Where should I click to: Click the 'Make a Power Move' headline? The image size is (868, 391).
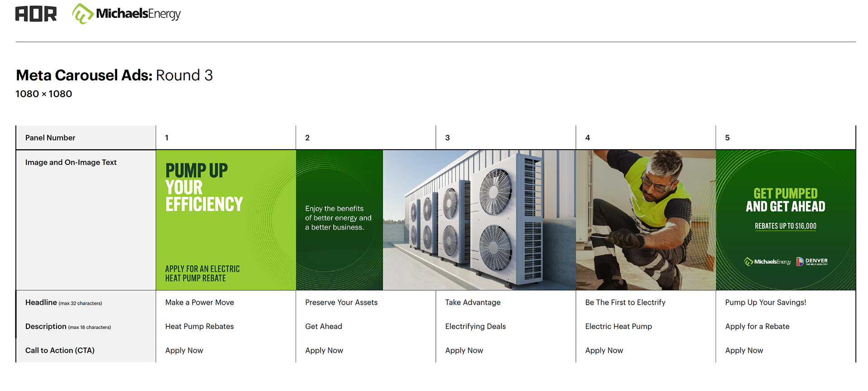click(x=200, y=302)
